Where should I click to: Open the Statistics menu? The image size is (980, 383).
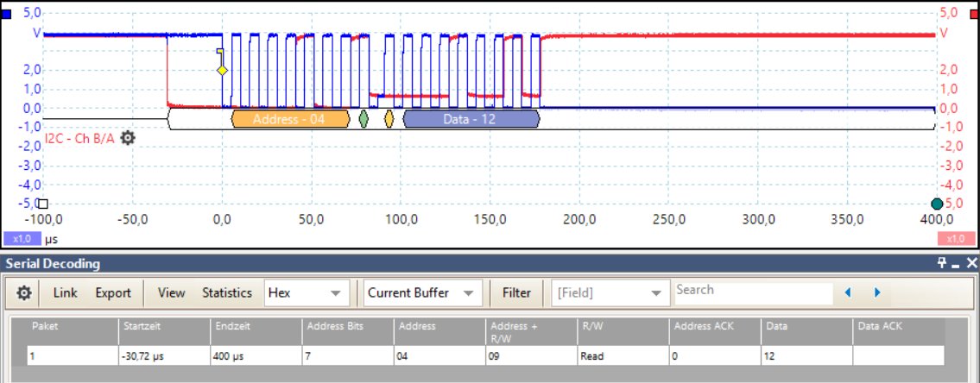point(227,292)
